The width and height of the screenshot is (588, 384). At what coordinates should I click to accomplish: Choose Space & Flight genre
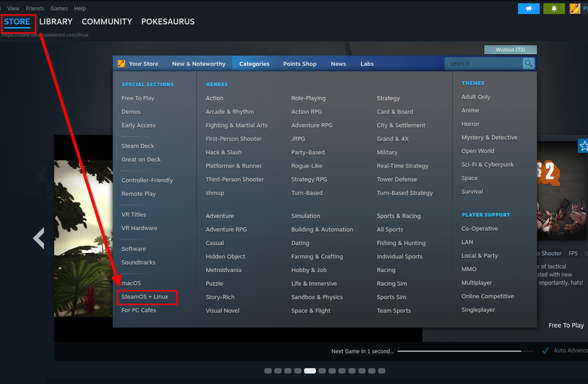[x=311, y=311]
